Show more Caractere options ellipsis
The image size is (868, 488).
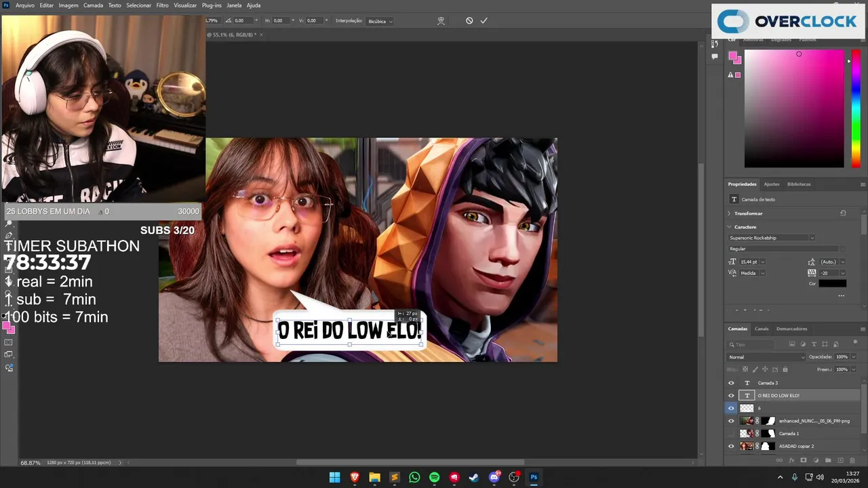pyautogui.click(x=842, y=296)
